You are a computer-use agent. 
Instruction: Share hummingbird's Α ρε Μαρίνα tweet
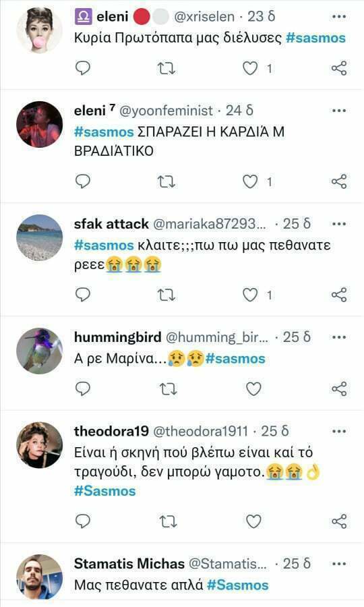339,388
